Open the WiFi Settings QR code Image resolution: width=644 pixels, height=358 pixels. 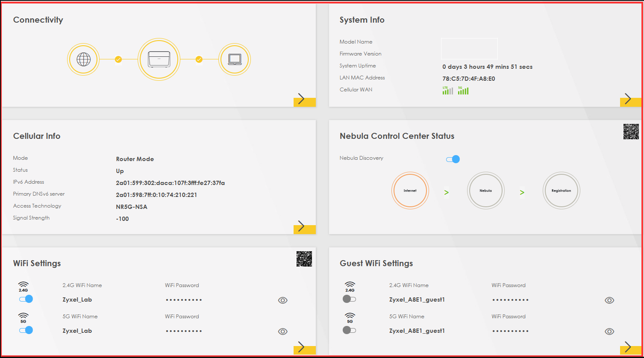coord(304,259)
